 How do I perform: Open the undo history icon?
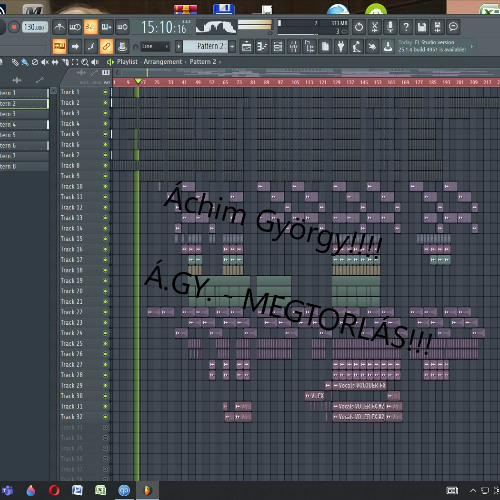click(x=359, y=27)
